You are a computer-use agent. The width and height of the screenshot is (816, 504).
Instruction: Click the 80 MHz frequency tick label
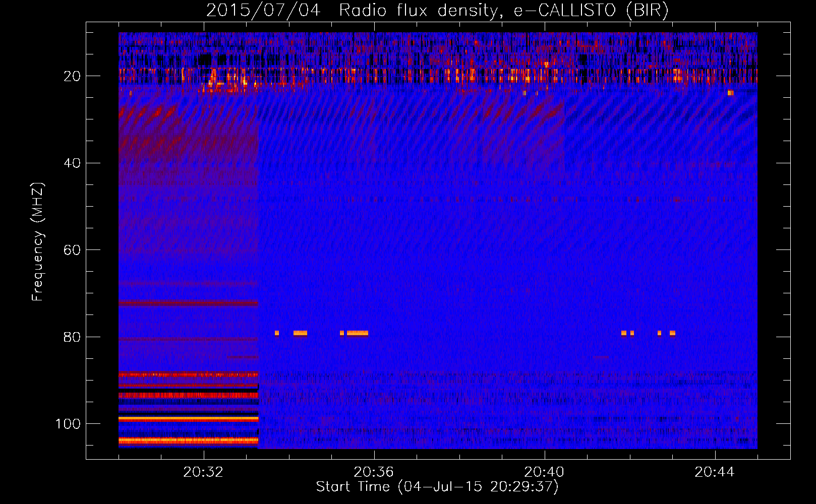[72, 337]
